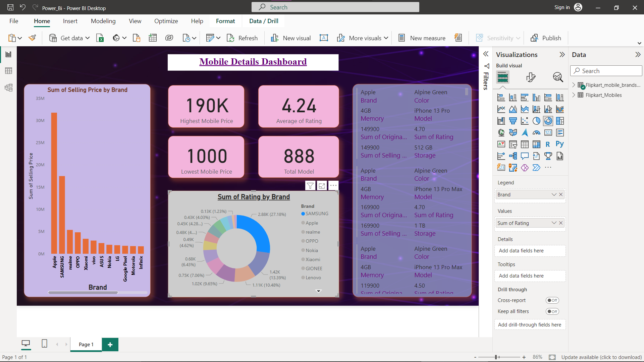Select the donut chart visual icon

548,121
